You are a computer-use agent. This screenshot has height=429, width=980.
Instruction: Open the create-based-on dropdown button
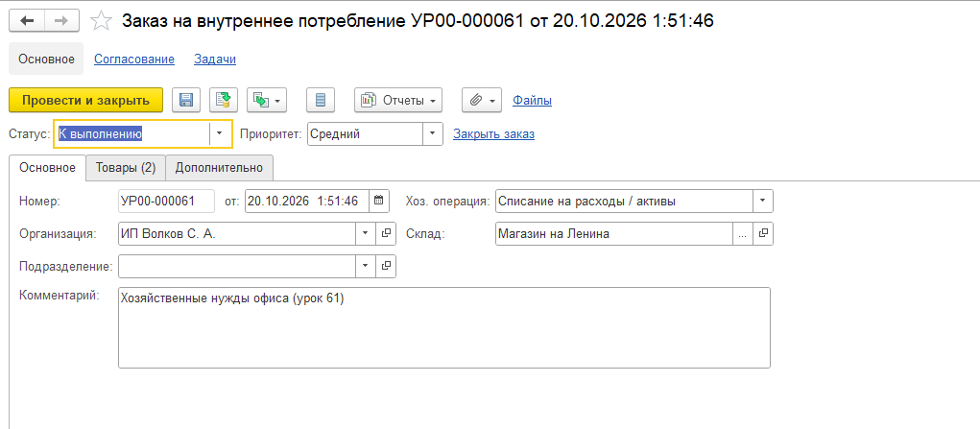pyautogui.click(x=267, y=100)
